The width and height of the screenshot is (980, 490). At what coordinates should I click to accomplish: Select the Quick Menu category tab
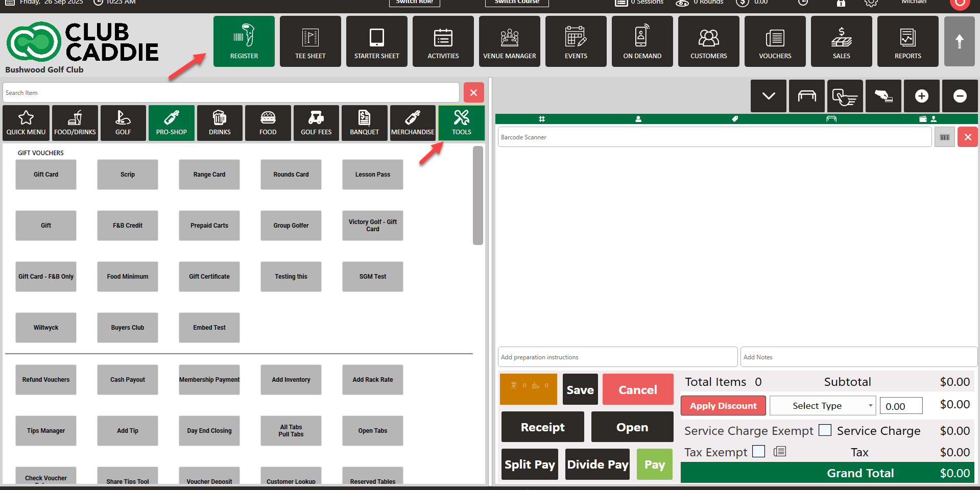tap(26, 123)
